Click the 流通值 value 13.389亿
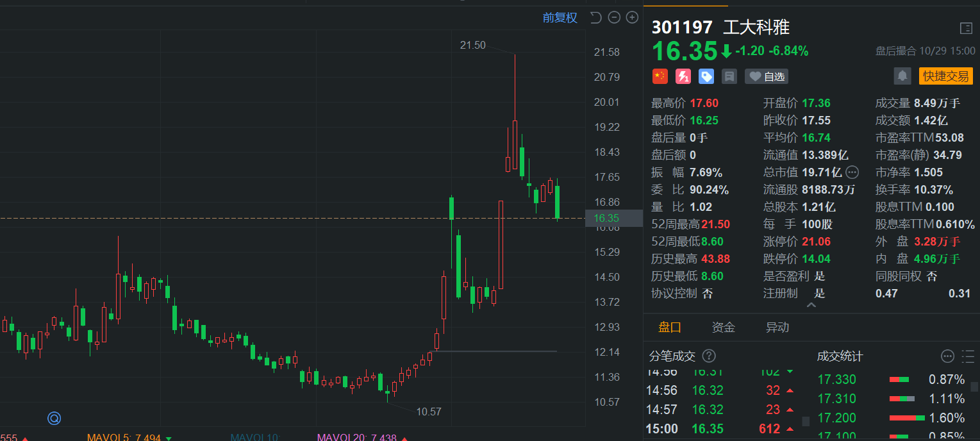Screen dimensions: 980x441 pos(825,155)
